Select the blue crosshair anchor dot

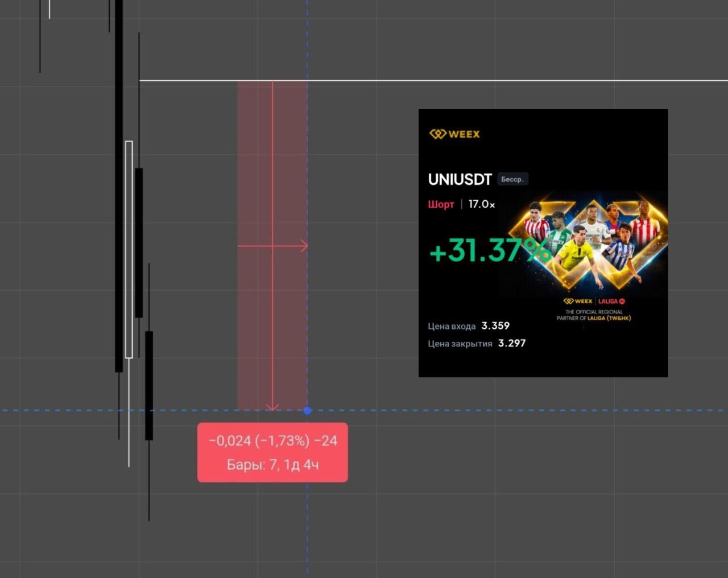pos(308,410)
